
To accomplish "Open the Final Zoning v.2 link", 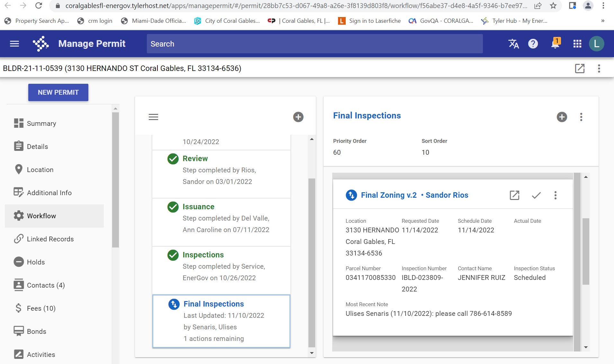I will (388, 195).
